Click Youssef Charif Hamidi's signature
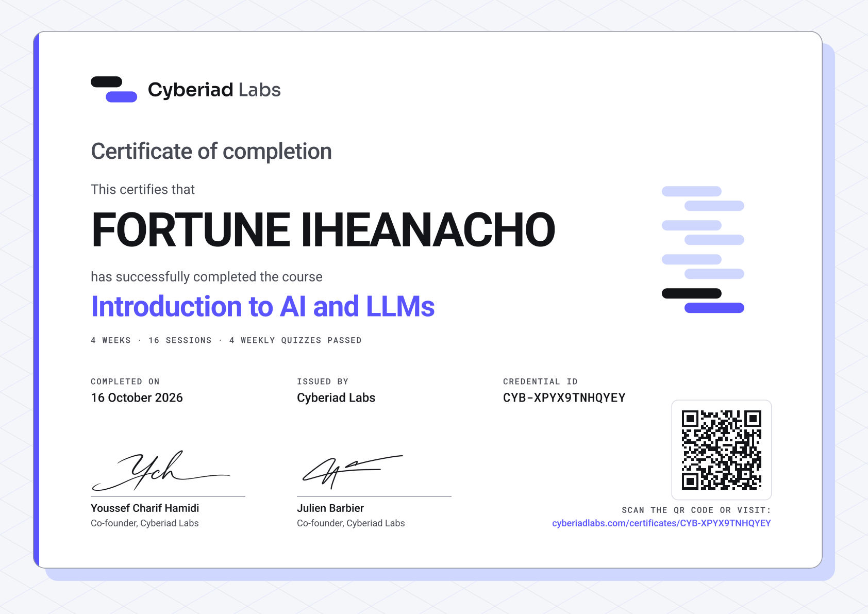The image size is (868, 614). point(161,470)
